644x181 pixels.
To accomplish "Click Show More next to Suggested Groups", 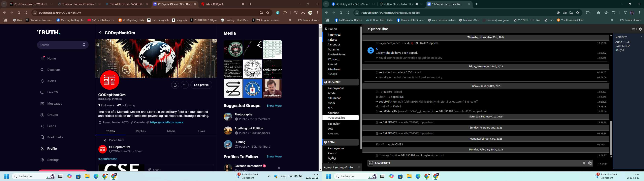I will click(274, 106).
